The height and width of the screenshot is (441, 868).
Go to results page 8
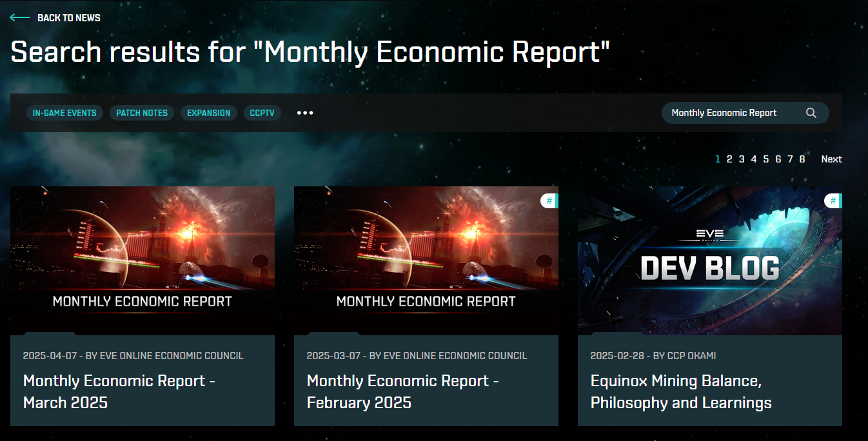click(802, 159)
